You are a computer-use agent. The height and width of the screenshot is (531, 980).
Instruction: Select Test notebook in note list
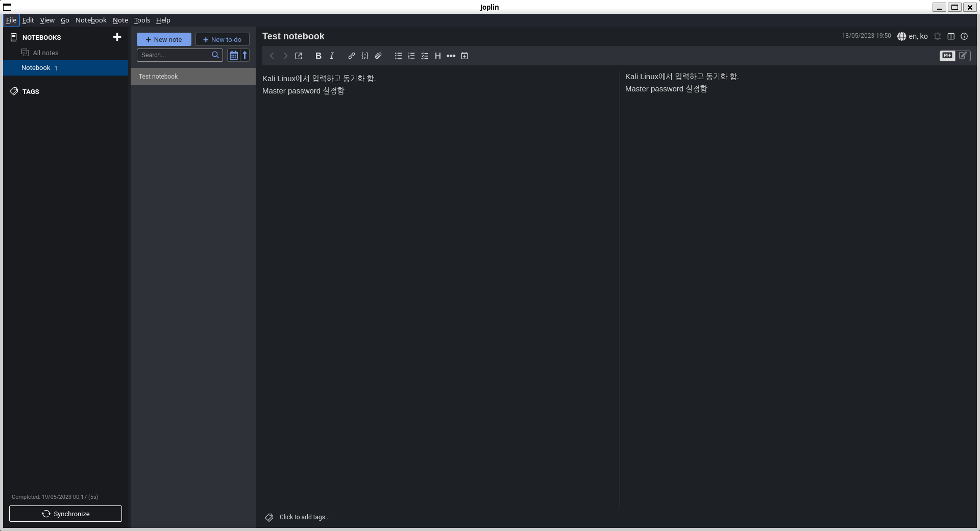(193, 77)
